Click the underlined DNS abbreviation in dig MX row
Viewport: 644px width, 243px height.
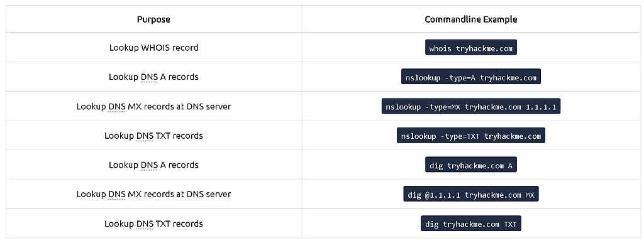(x=116, y=194)
